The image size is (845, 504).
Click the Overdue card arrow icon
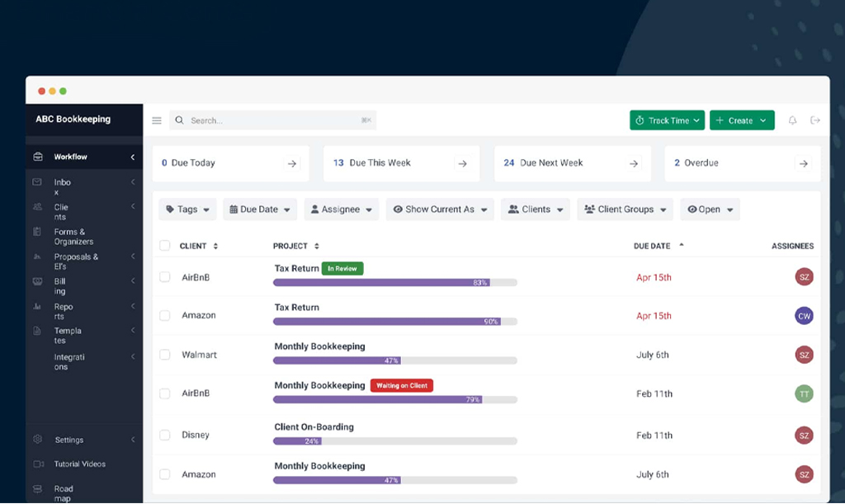pos(803,163)
